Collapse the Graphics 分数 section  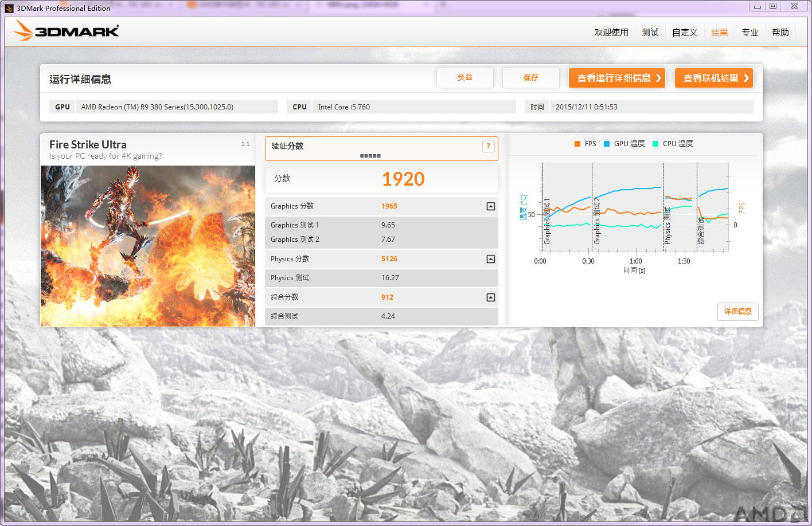(x=491, y=206)
